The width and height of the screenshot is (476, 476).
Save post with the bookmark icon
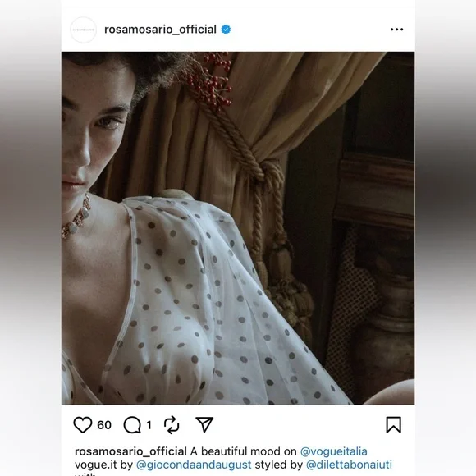coord(394,424)
